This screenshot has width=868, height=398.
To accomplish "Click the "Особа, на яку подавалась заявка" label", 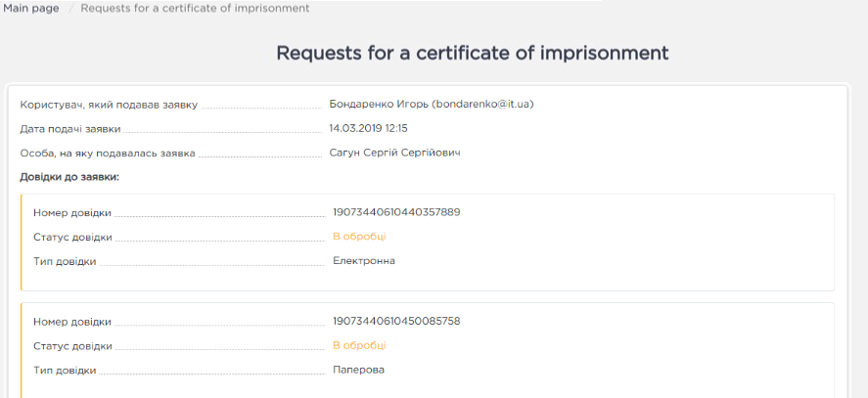I will (108, 153).
